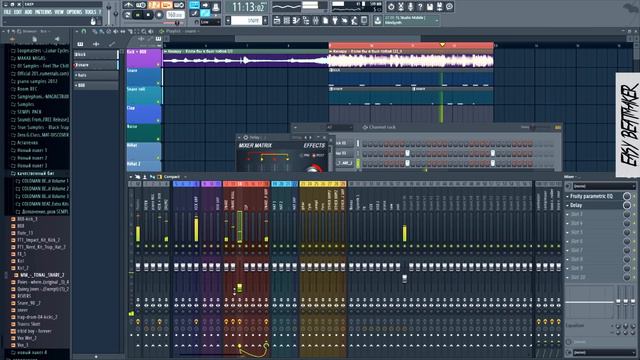Open the EDIT menu

tap(18, 12)
